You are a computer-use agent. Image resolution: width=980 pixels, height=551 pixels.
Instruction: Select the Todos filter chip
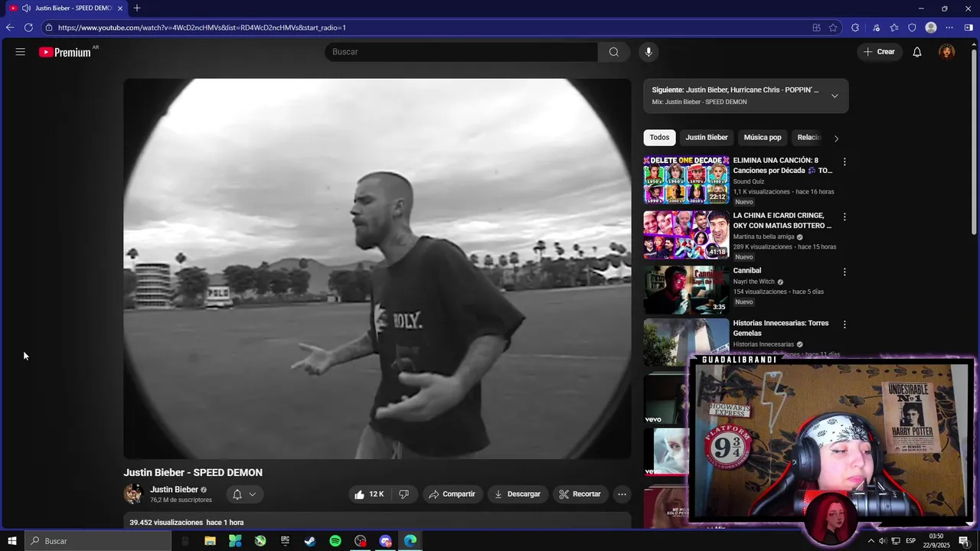point(659,138)
